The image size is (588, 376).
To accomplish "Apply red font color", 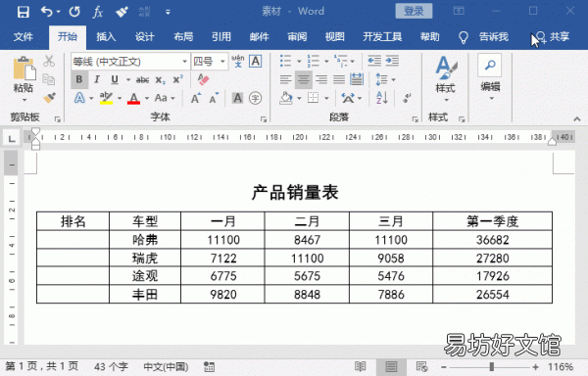I will 133,99.
